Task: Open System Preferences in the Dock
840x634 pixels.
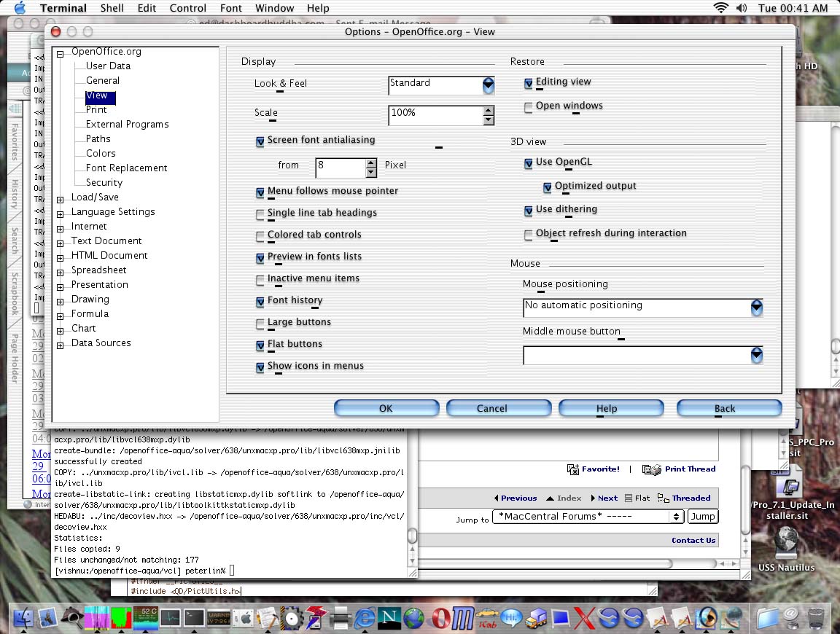Action: point(244,619)
